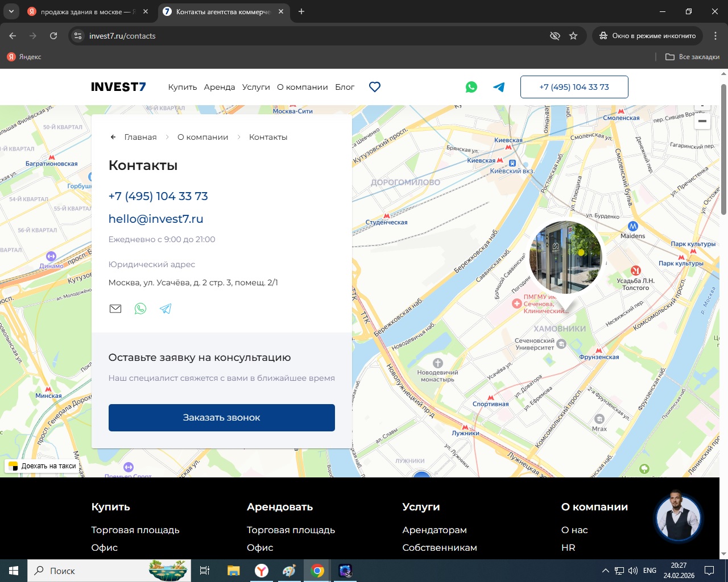Viewport: 728px width, 582px height.
Task: Open the tab search dropdown arrow
Action: pyautogui.click(x=11, y=11)
